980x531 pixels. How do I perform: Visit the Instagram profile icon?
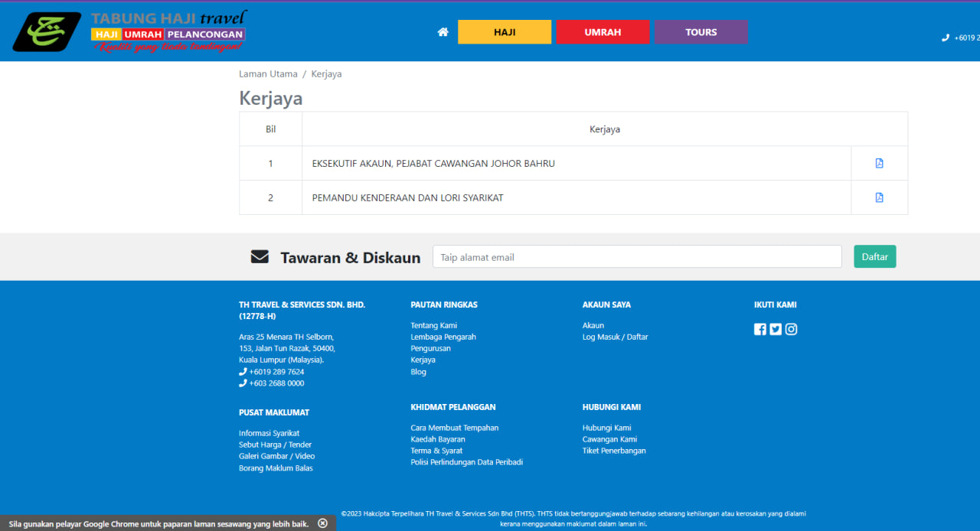coord(791,329)
